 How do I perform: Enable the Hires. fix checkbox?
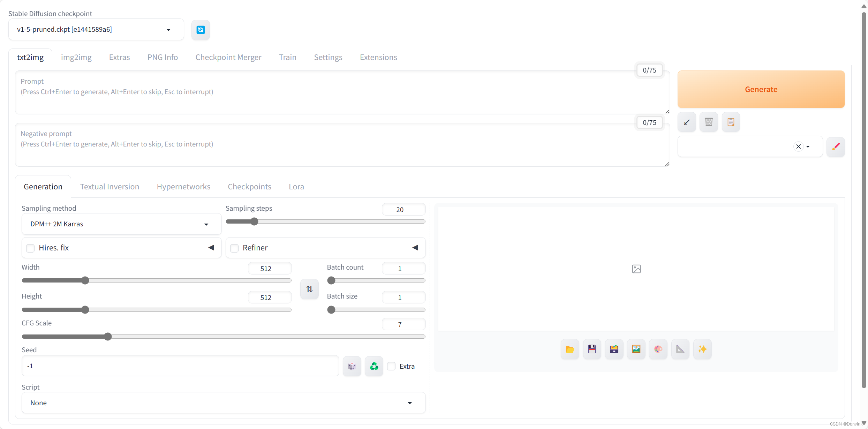coord(31,248)
